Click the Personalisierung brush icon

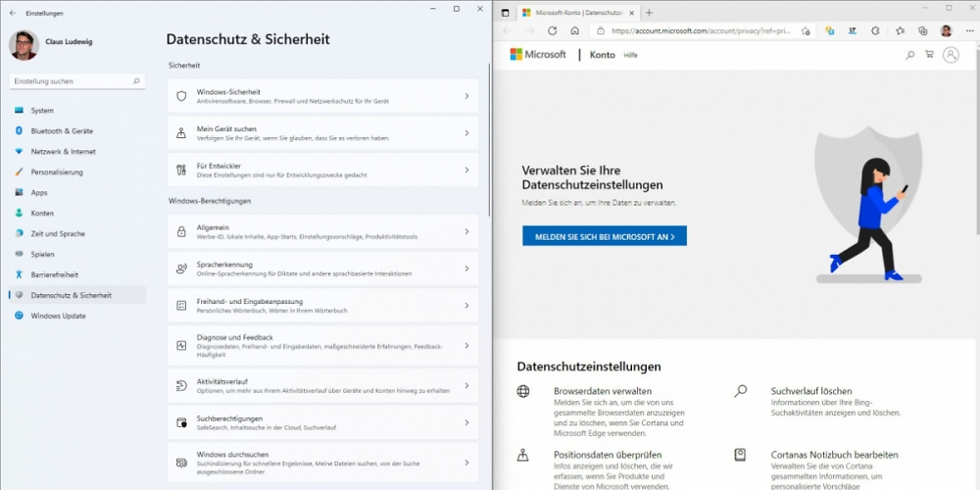[x=19, y=171]
